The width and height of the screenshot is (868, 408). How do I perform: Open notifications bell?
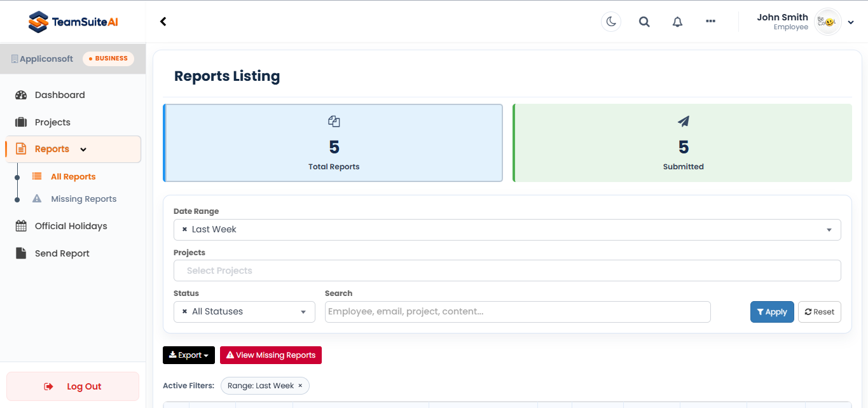click(x=677, y=22)
